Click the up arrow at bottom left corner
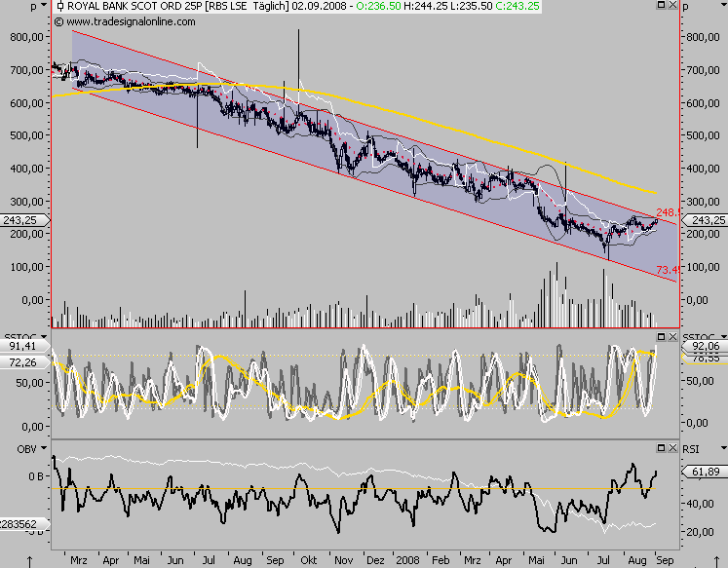Viewport: 728px width, 568px height. pyautogui.click(x=29, y=561)
